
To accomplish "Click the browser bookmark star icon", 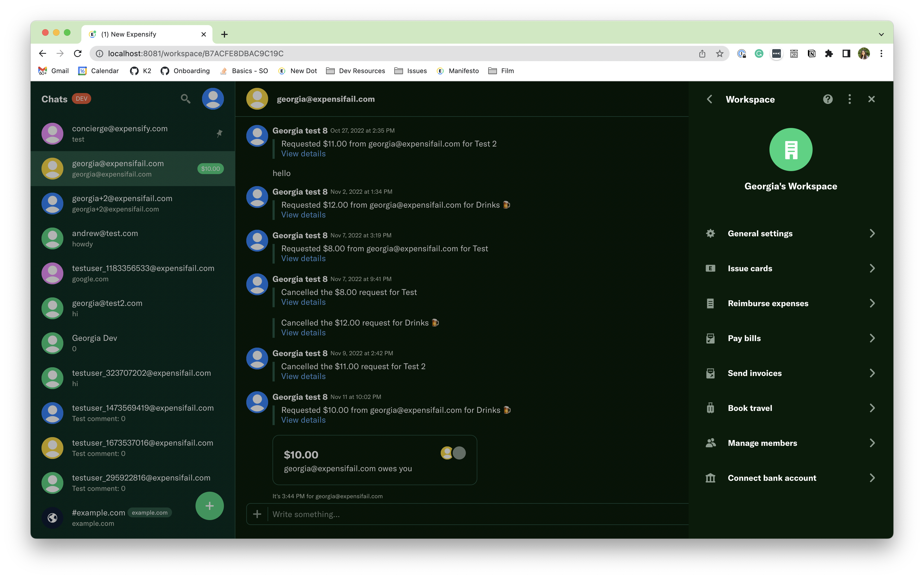I will [x=719, y=53].
